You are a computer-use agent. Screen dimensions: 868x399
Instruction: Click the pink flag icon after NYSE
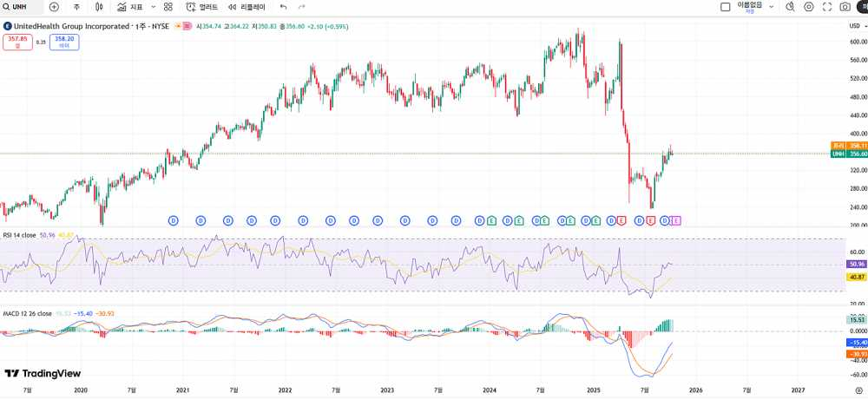click(187, 26)
